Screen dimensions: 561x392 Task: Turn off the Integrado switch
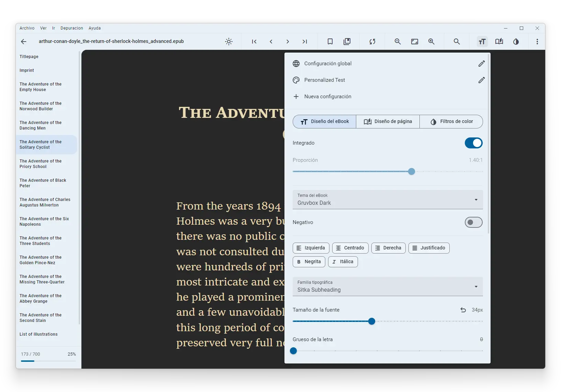[473, 143]
